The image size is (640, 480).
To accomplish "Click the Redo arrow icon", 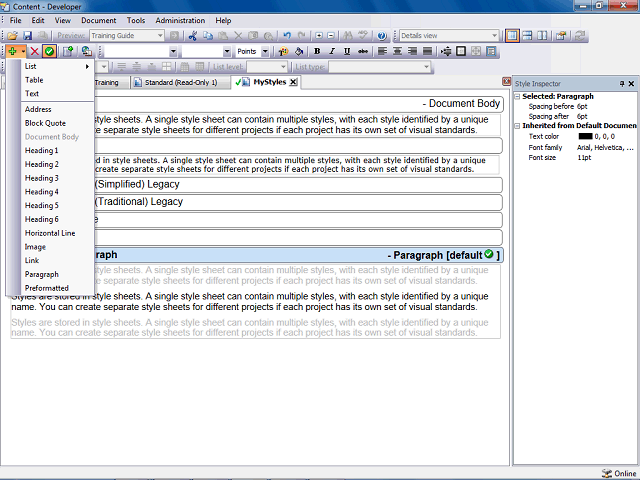I will coord(302,36).
